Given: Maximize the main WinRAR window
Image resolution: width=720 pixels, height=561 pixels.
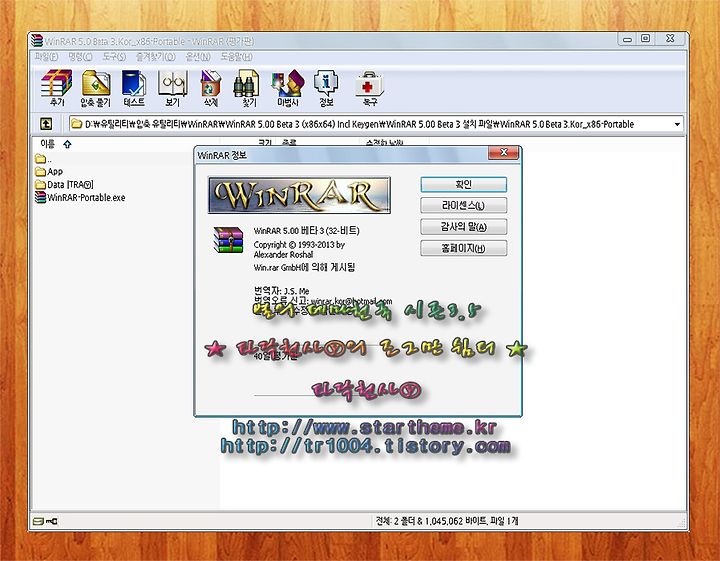Looking at the screenshot, I should [645, 39].
